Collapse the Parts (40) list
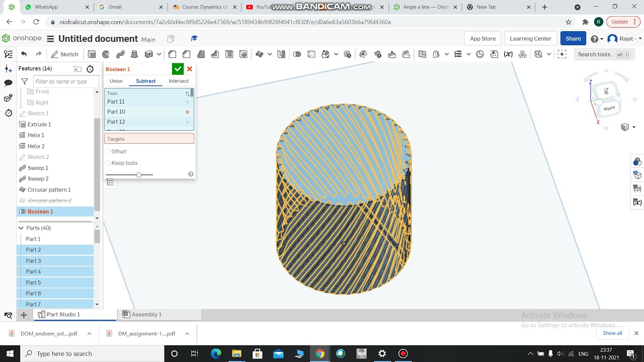 [21, 228]
